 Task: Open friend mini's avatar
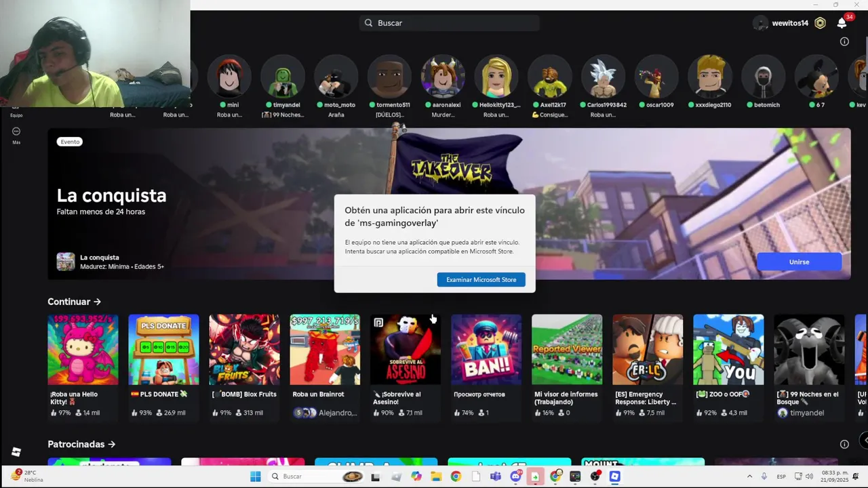pos(229,77)
